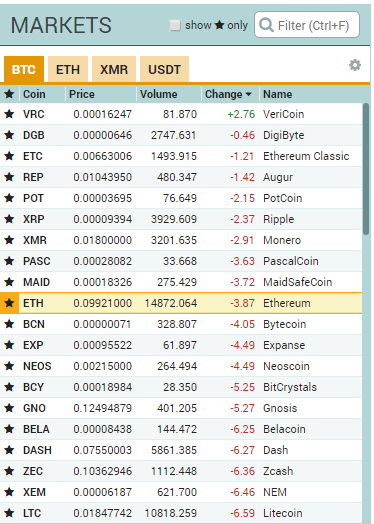This screenshot has width=374, height=524.
Task: Sort by the Change column arrow
Action: 248,95
